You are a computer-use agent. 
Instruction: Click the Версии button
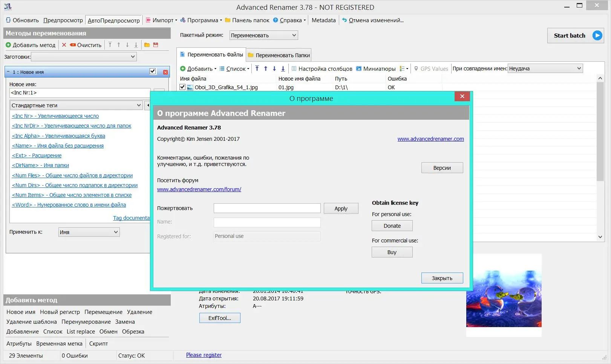point(442,168)
